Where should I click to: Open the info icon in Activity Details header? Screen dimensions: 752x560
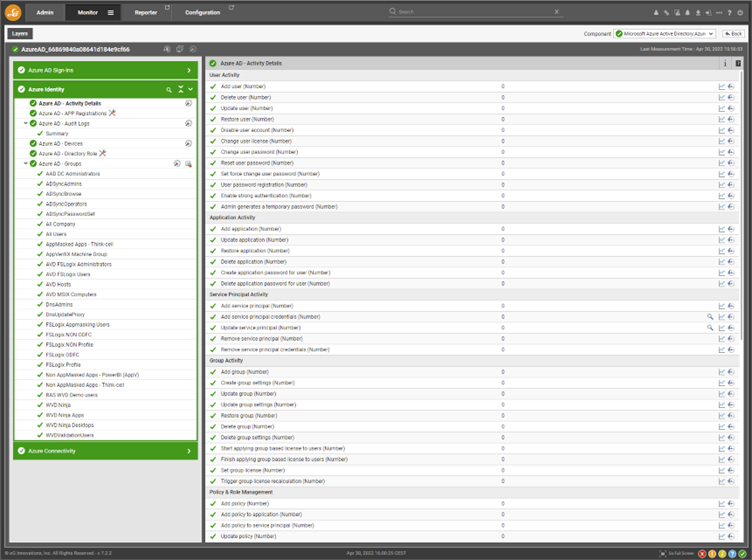click(725, 63)
